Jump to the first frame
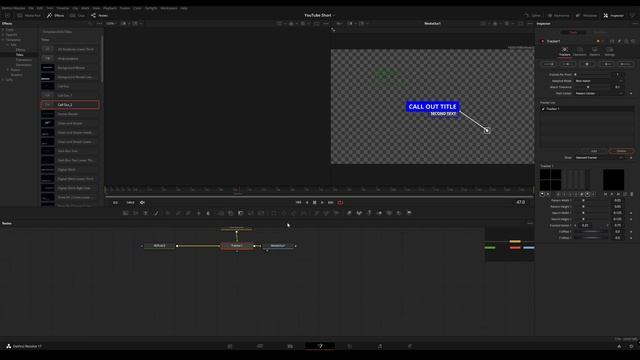Screen dimensions: 640x360 tap(298, 202)
